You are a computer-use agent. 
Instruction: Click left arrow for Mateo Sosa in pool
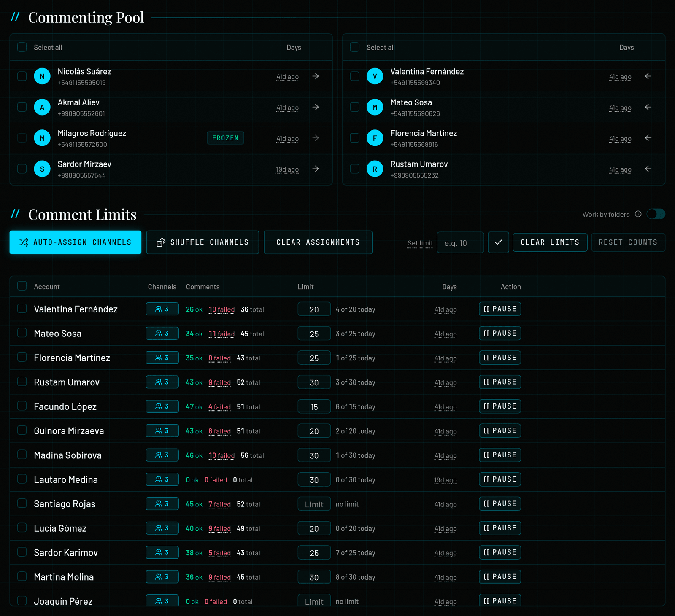648,107
